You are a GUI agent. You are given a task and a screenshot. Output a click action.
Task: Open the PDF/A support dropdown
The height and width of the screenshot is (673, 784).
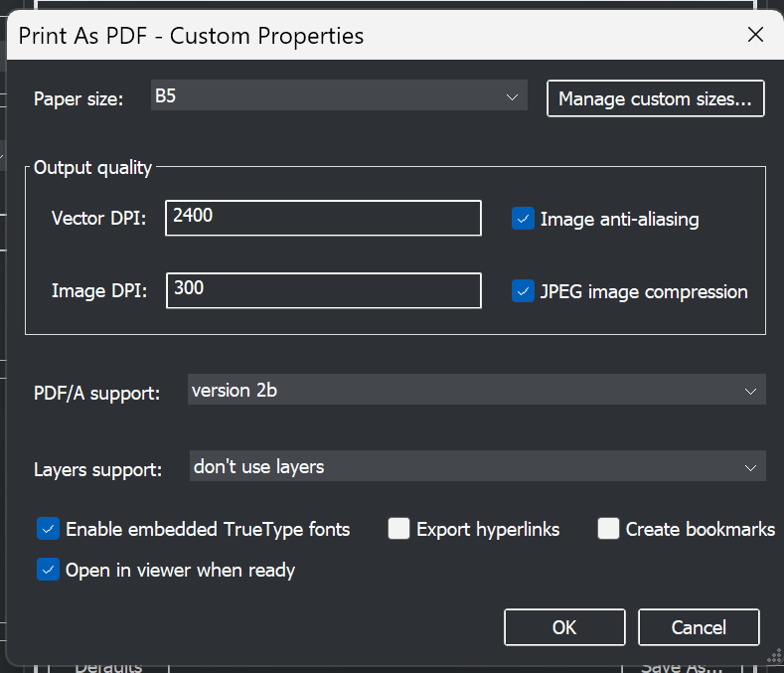click(477, 390)
